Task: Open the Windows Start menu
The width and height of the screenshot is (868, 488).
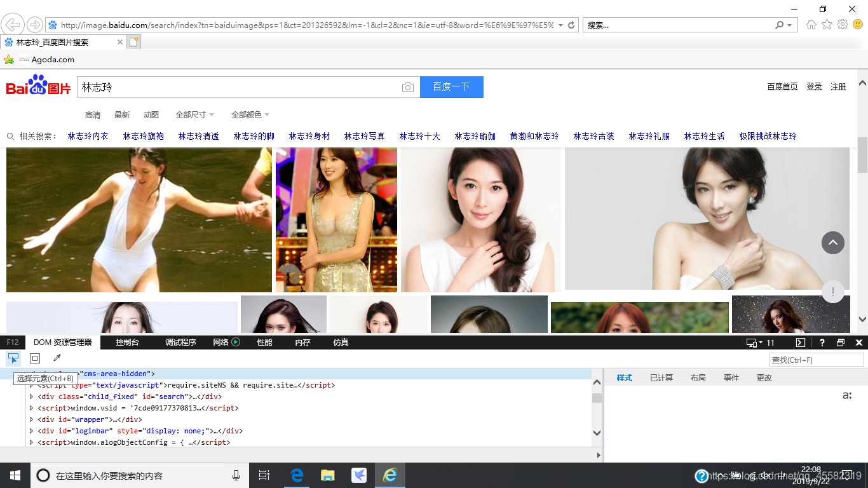Action: 15,475
